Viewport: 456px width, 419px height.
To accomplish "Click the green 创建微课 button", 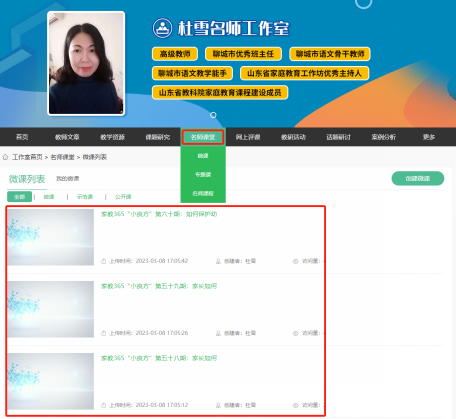I will pyautogui.click(x=418, y=178).
